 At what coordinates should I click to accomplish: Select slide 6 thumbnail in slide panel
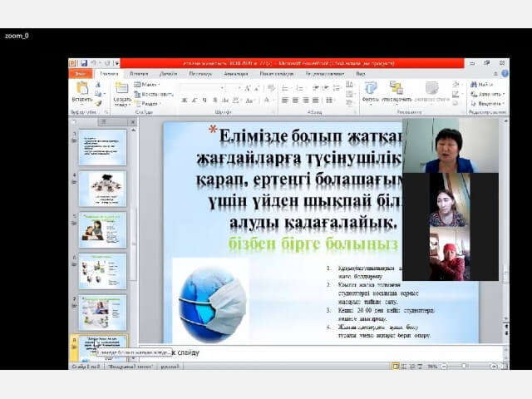102,271
